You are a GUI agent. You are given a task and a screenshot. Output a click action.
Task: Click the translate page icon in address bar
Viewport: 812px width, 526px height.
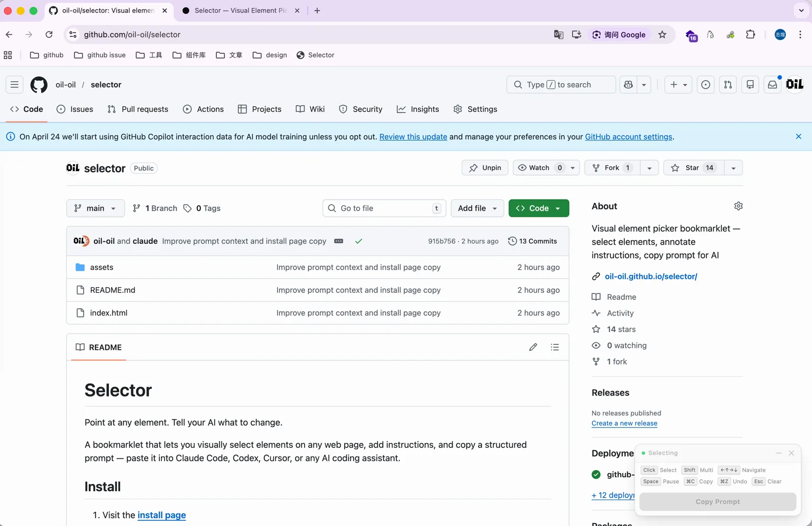click(x=558, y=35)
